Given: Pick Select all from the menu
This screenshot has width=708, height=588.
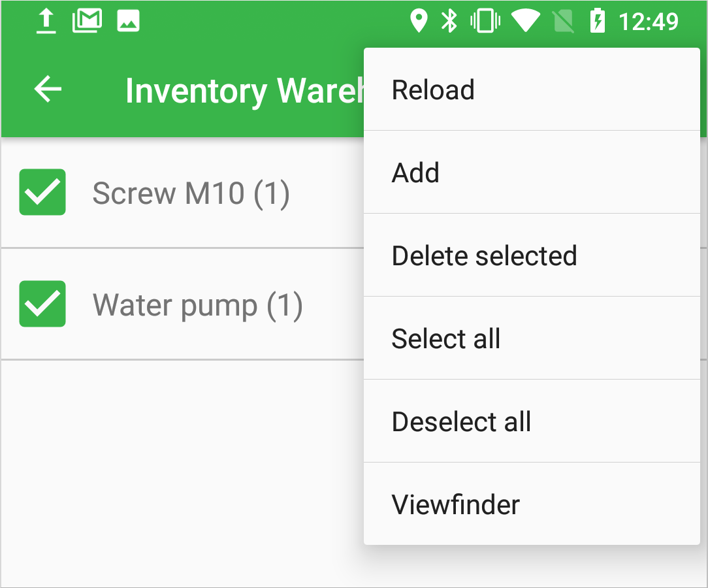Looking at the screenshot, I should (446, 339).
